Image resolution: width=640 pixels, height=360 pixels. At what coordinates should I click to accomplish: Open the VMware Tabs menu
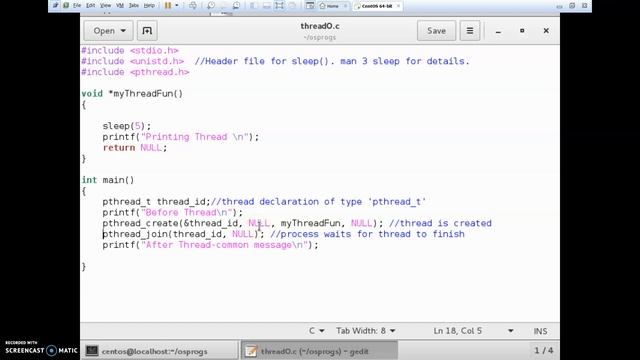134,5
